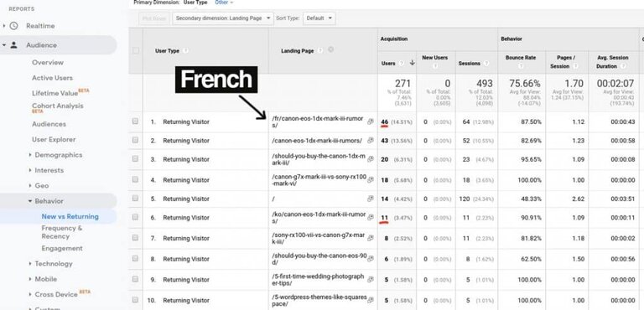
Task: Open /fr/canon-eos-1dx-mark-iii-rumors/ page in new window icon
Action: point(370,121)
